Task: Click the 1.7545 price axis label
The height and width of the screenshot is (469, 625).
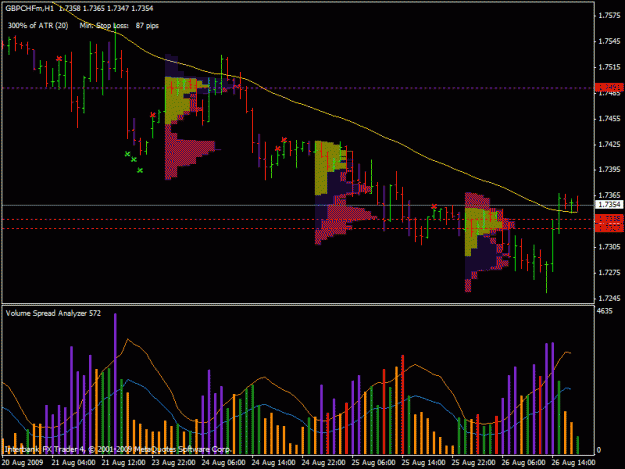Action: (609, 41)
